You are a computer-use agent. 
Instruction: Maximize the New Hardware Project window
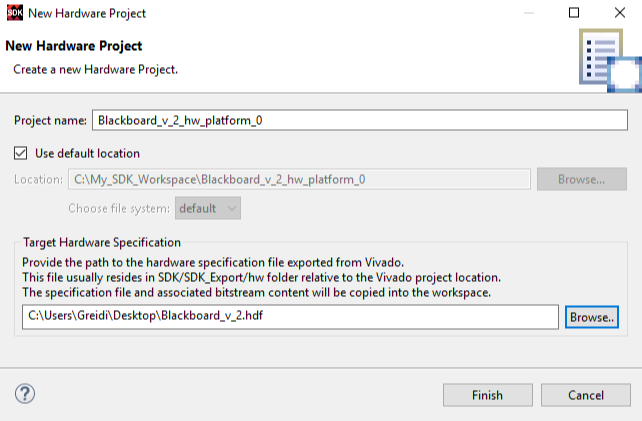click(x=573, y=13)
